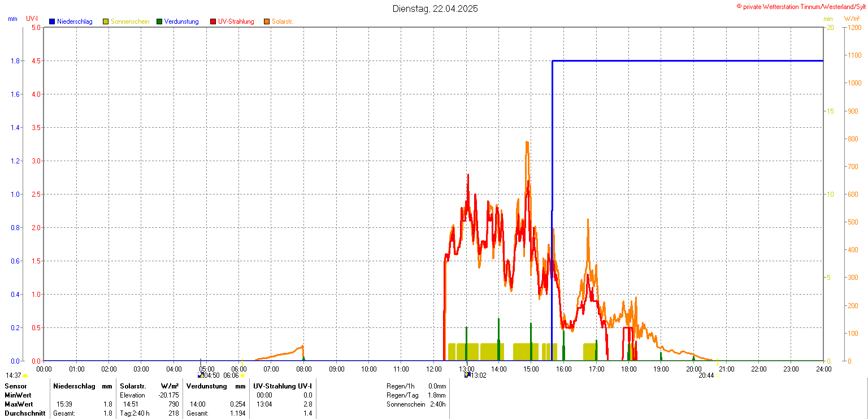Viewport: 868px width, 419px height.
Task: Click the Sensor header in the statistics table
Action: click(x=15, y=386)
